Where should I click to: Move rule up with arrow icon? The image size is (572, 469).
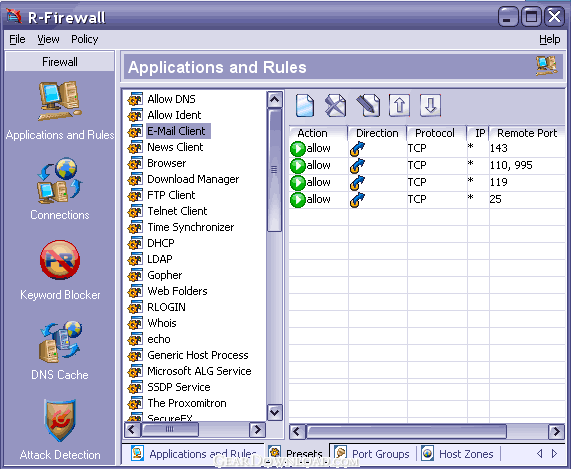click(x=399, y=106)
